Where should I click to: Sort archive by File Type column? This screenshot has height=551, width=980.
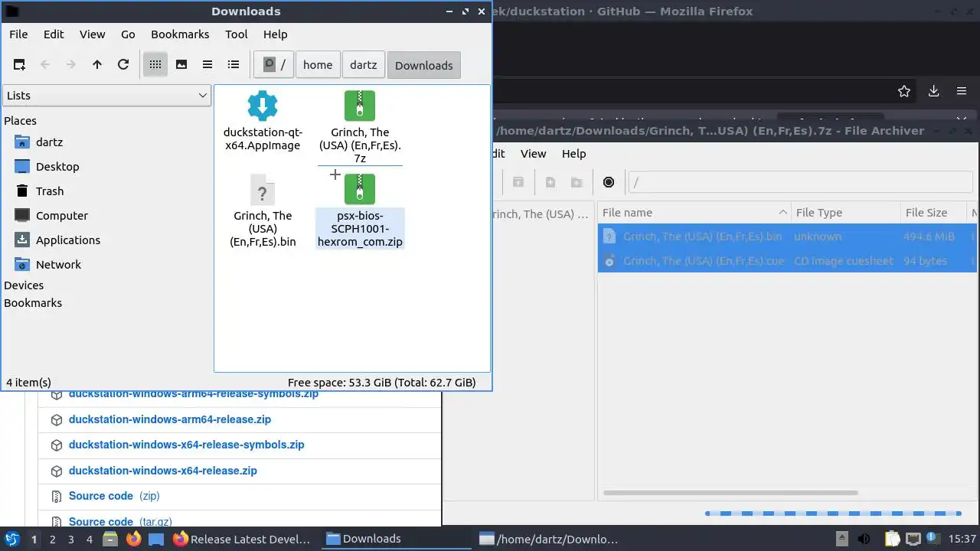846,213
